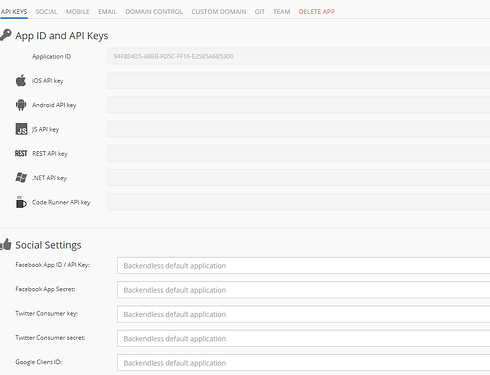Image resolution: width=490 pixels, height=375 pixels.
Task: Click the 'Google Client ID:' label
Action: click(38, 362)
